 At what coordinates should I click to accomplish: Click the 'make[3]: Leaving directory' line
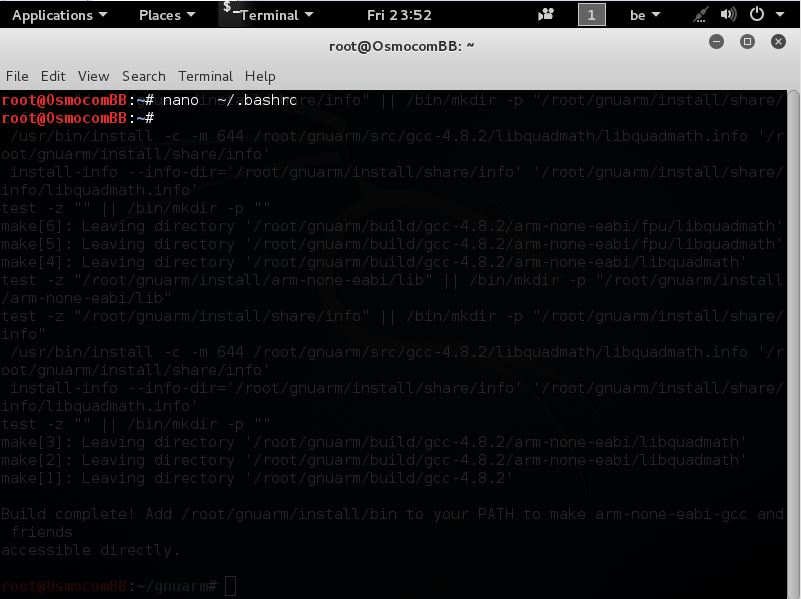[x=373, y=442]
